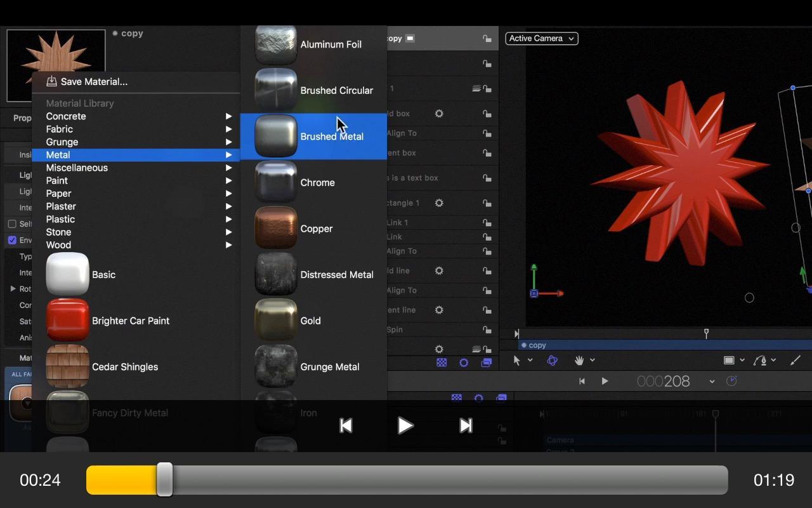Image resolution: width=812 pixels, height=508 pixels.
Task: Expand the Plastic submenu arrow
Action: [x=228, y=219]
